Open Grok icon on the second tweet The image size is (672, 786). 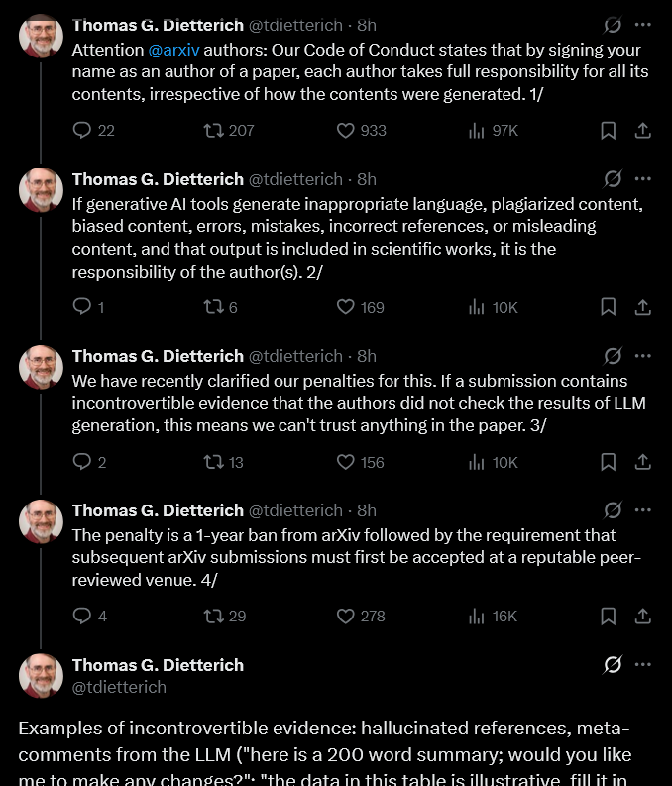tap(613, 179)
